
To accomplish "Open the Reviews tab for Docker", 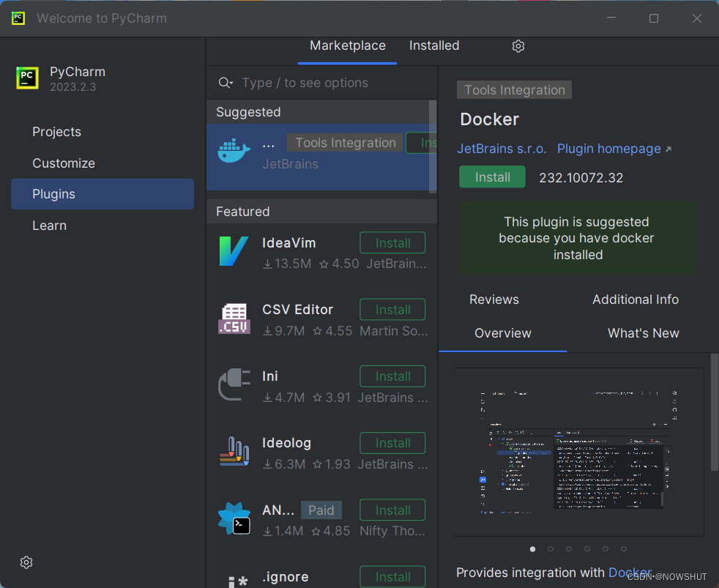I will 493,299.
